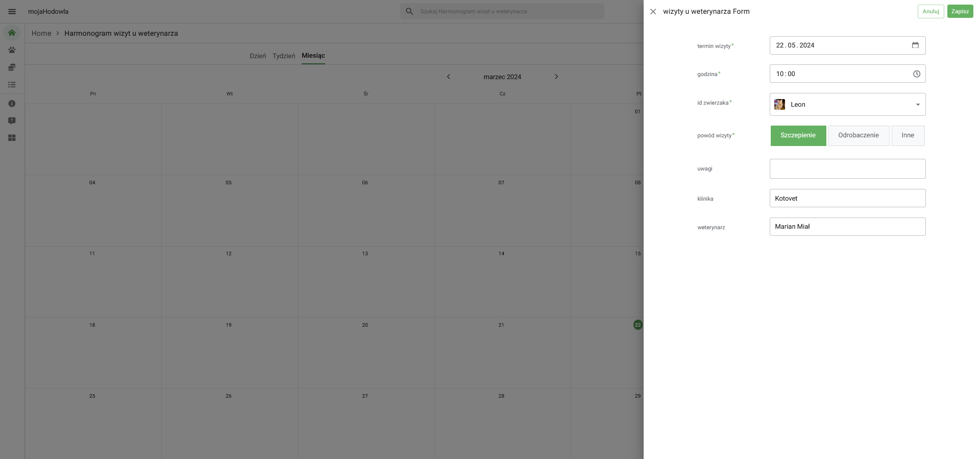Open the paw print animals section
Viewport: 980px width, 459px height.
click(12, 50)
